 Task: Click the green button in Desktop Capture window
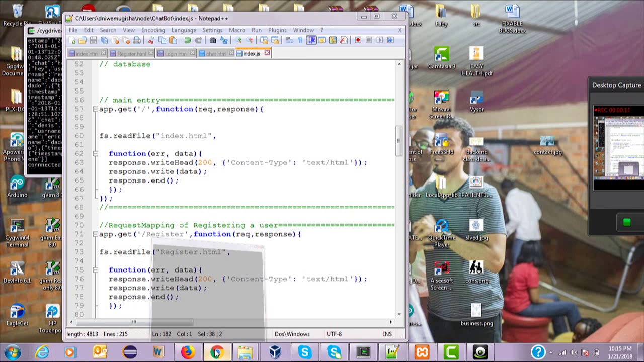[x=627, y=222]
